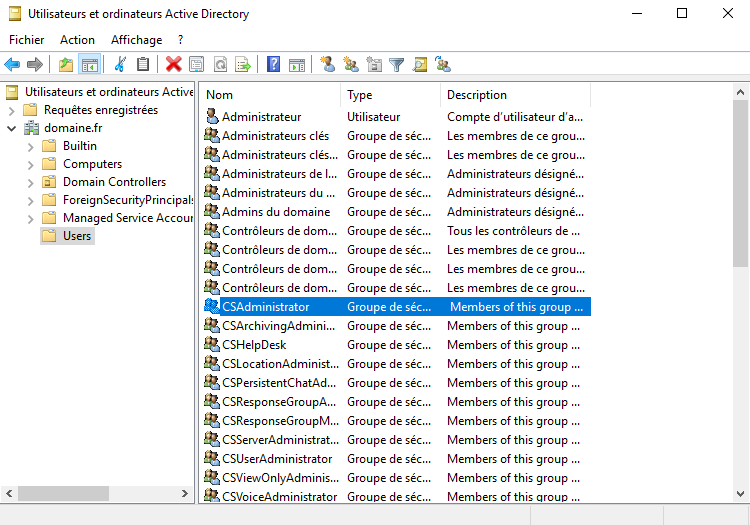Select the root Utilisateurs et ordinateurs node
The image size is (750, 525).
pyautogui.click(x=109, y=92)
